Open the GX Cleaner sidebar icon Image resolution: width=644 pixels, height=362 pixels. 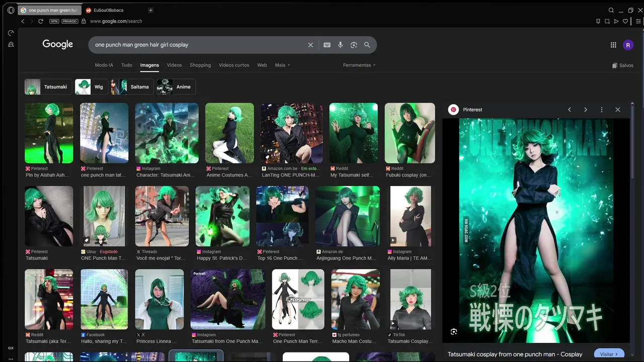tap(11, 45)
